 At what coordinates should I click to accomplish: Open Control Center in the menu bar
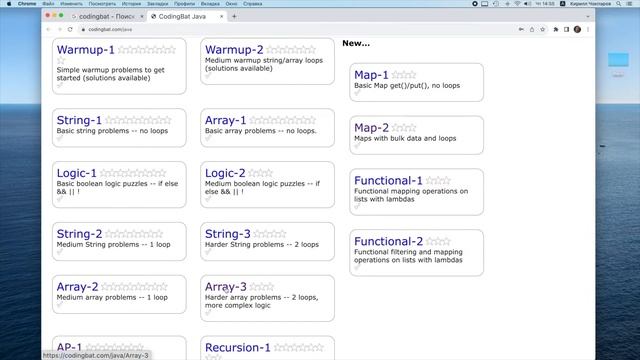(629, 4)
